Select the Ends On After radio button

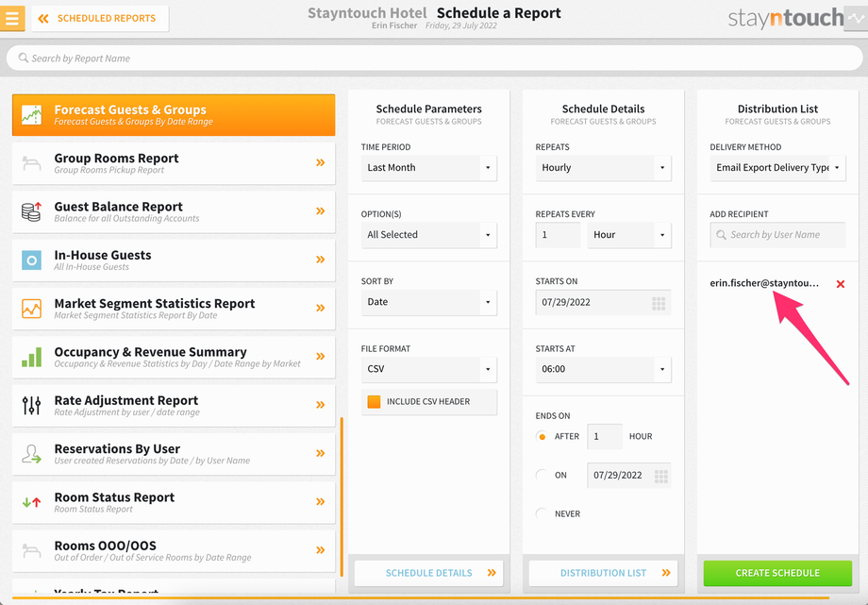click(x=542, y=437)
